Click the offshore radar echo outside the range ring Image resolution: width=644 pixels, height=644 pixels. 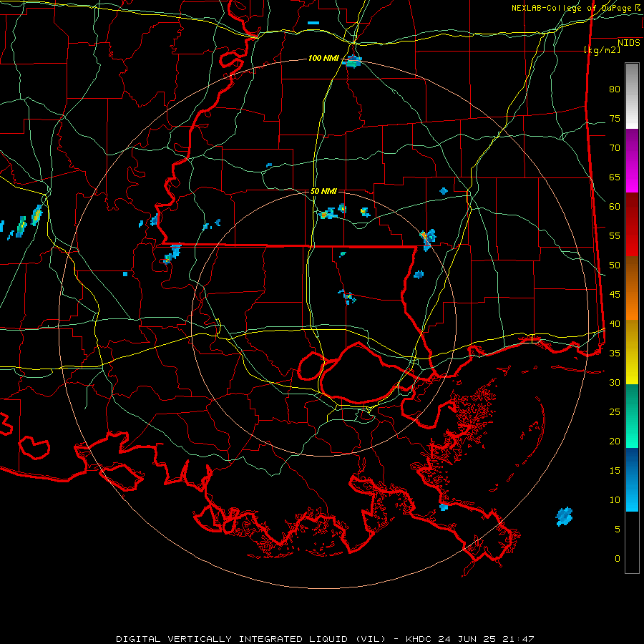point(564,516)
